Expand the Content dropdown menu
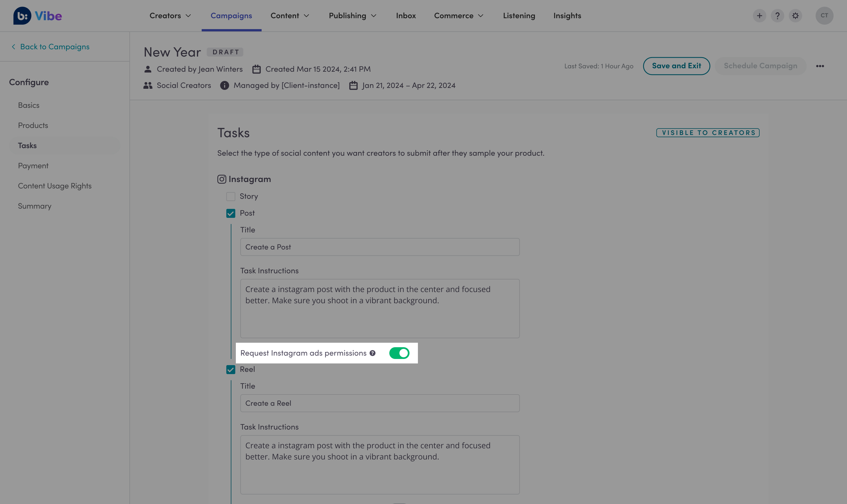 290,16
